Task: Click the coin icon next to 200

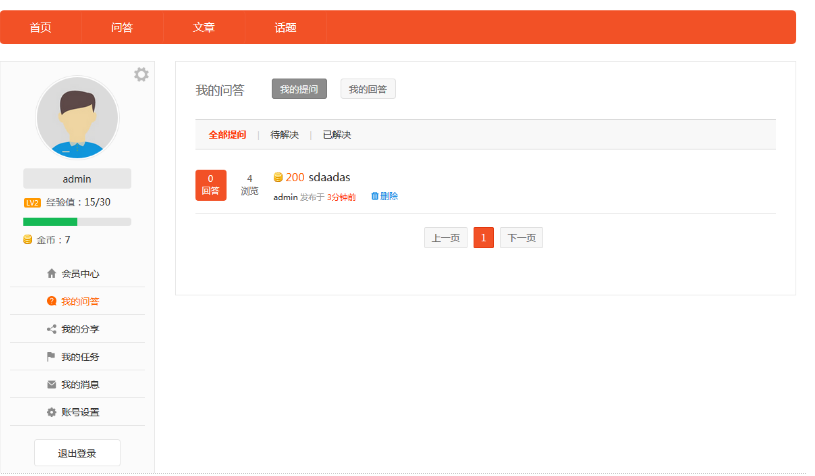Action: tap(278, 177)
